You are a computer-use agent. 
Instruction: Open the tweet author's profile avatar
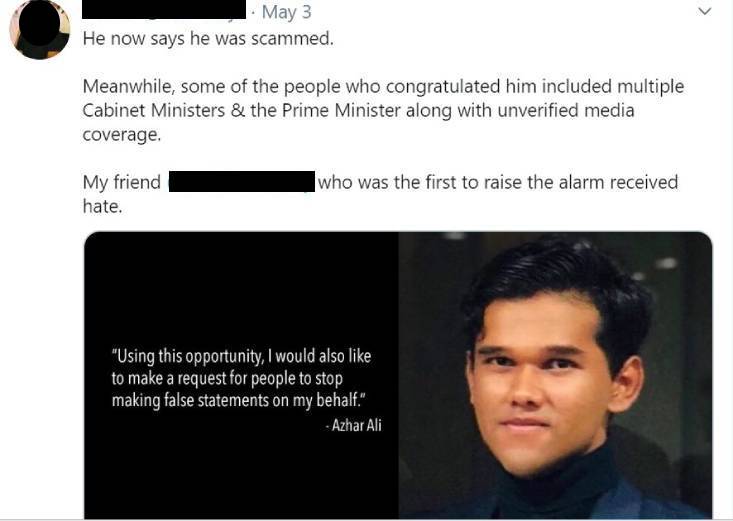point(40,30)
